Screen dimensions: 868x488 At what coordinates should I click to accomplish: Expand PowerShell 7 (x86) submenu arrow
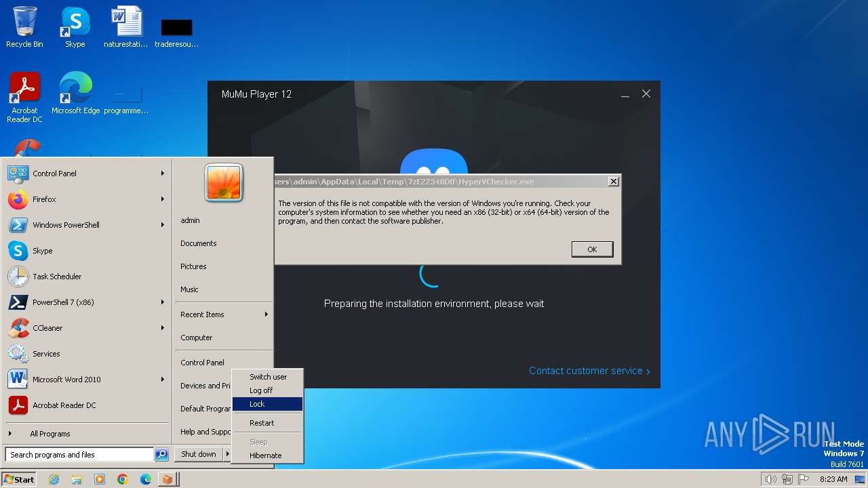tap(163, 302)
